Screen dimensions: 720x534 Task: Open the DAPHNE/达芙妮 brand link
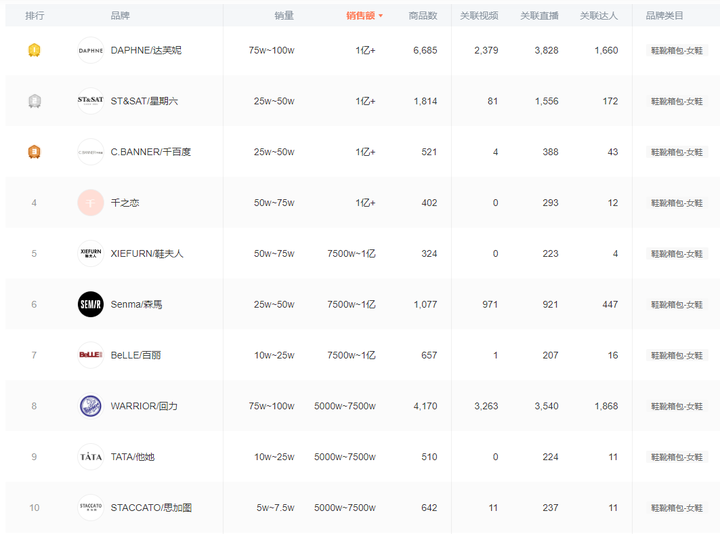(x=146, y=50)
